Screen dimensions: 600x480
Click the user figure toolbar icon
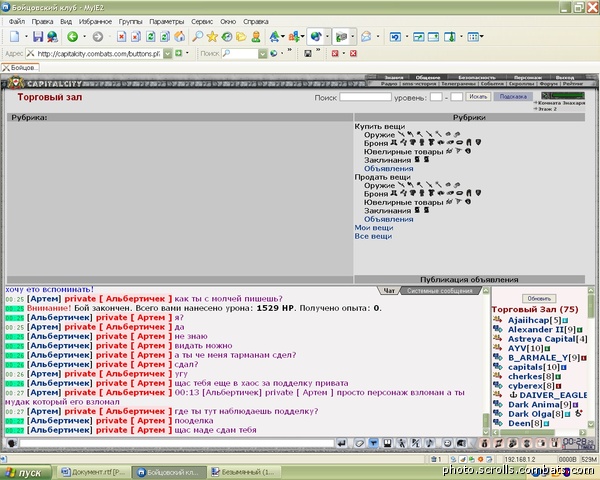tap(256, 37)
